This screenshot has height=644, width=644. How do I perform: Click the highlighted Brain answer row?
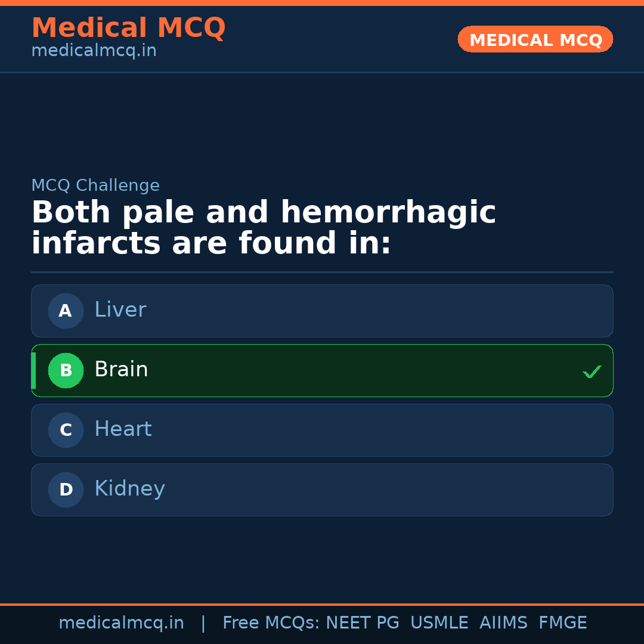click(x=322, y=370)
